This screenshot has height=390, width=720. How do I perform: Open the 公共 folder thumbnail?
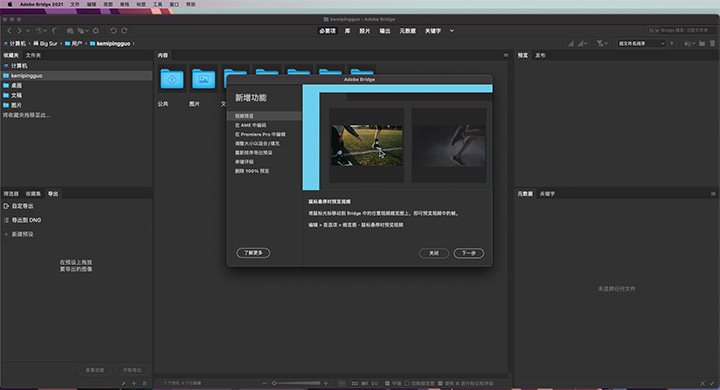(172, 79)
